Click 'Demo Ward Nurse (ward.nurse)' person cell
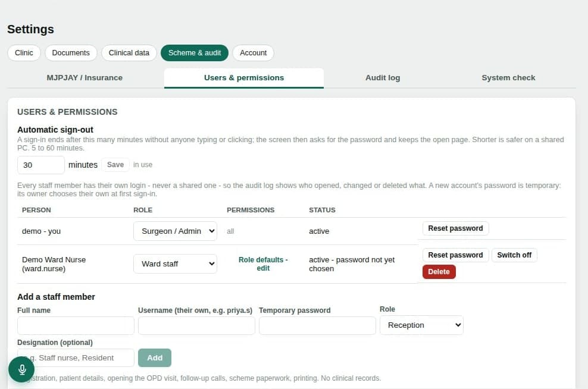This screenshot has height=389, width=588. pyautogui.click(x=54, y=264)
